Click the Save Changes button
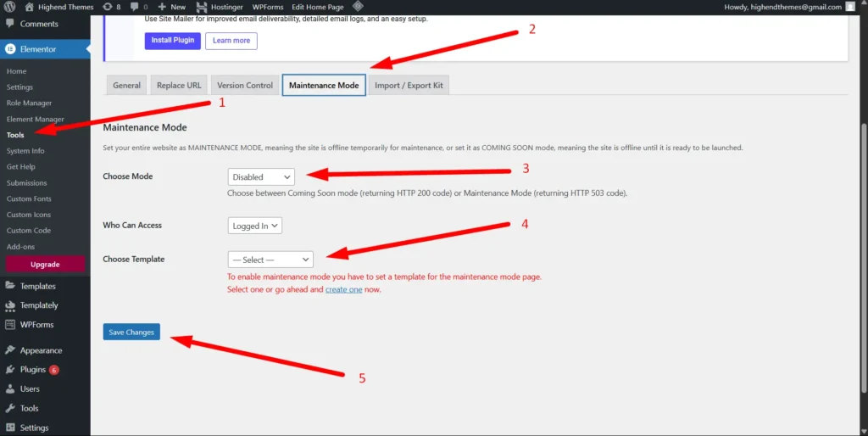 click(131, 333)
